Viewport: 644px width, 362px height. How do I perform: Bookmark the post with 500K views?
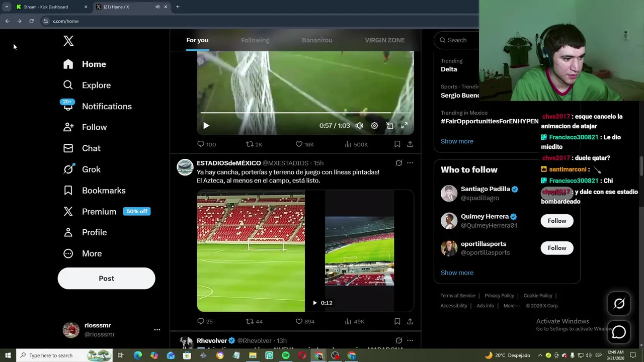(x=397, y=144)
